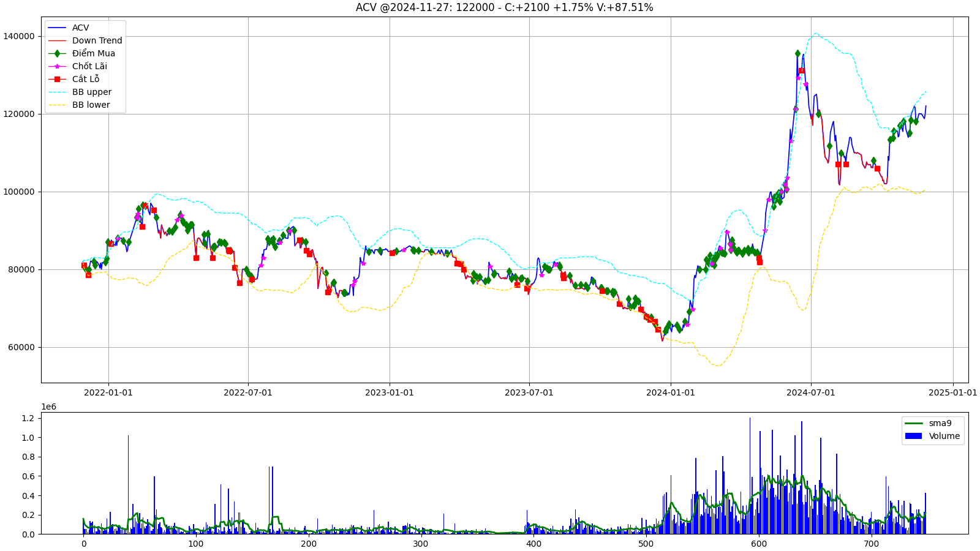Click the volume y-axis label 1.2
Screen dimensions: 980x551
[28, 418]
